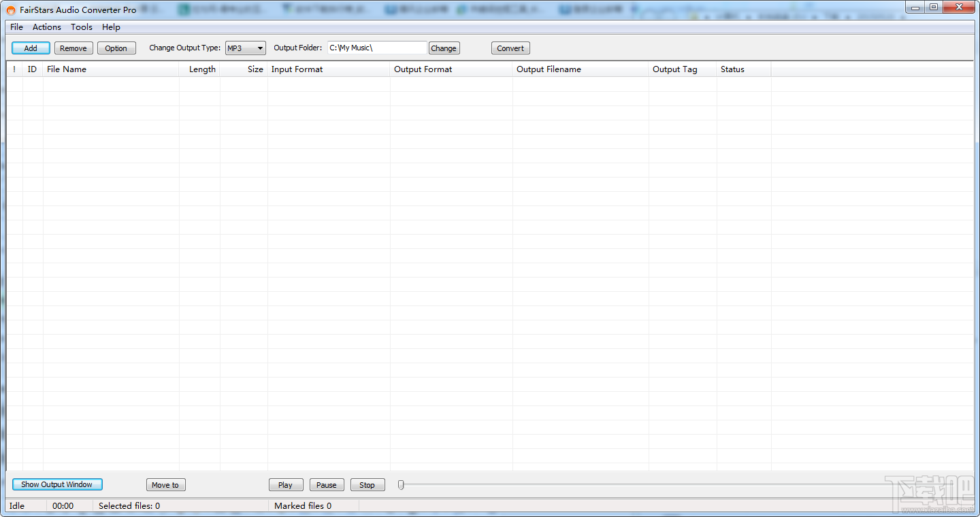Play the selected audio file
This screenshot has width=980, height=517.
(286, 485)
